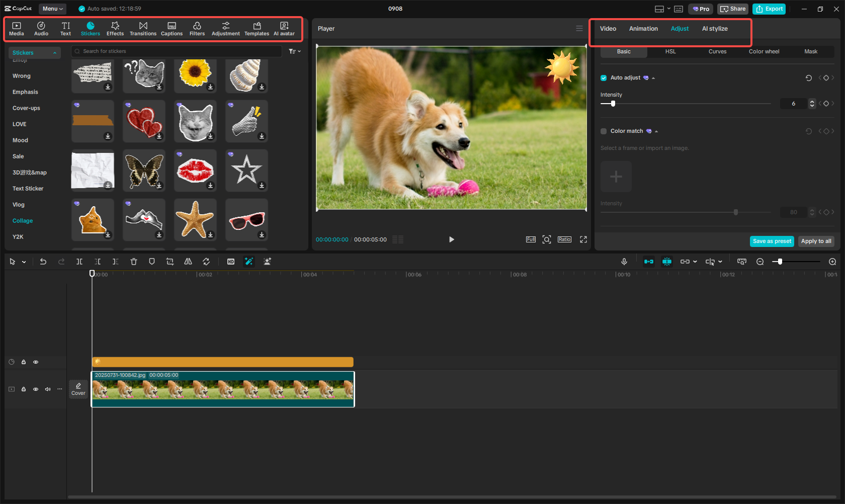Open the Menu dropdown
Image resolution: width=845 pixels, height=504 pixels.
[x=52, y=9]
